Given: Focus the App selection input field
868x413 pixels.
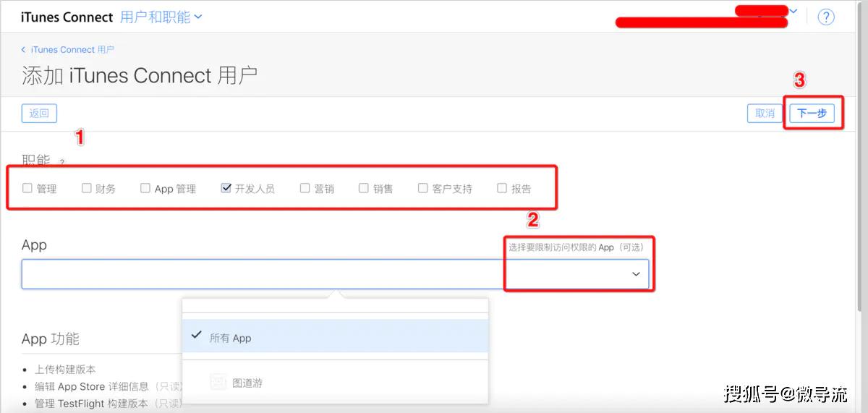Looking at the screenshot, I should [x=335, y=274].
